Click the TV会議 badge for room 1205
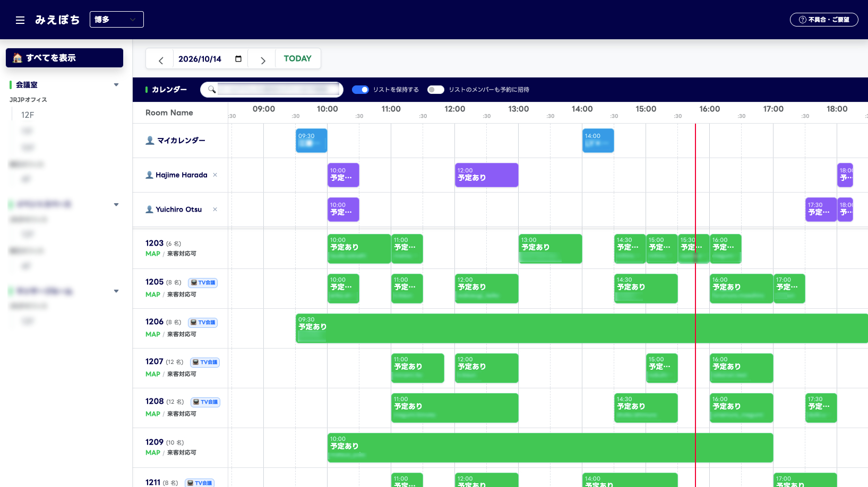 [203, 283]
